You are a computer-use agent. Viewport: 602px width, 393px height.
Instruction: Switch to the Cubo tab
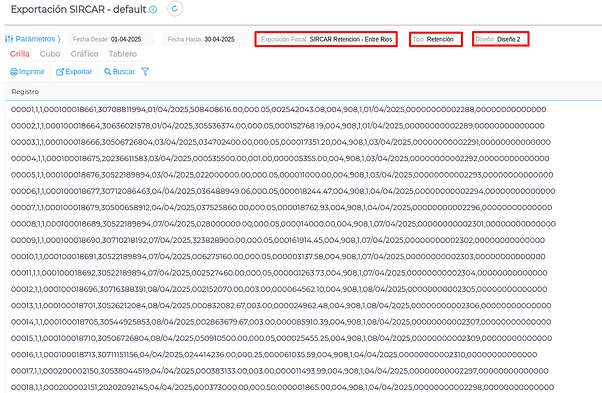click(x=50, y=54)
